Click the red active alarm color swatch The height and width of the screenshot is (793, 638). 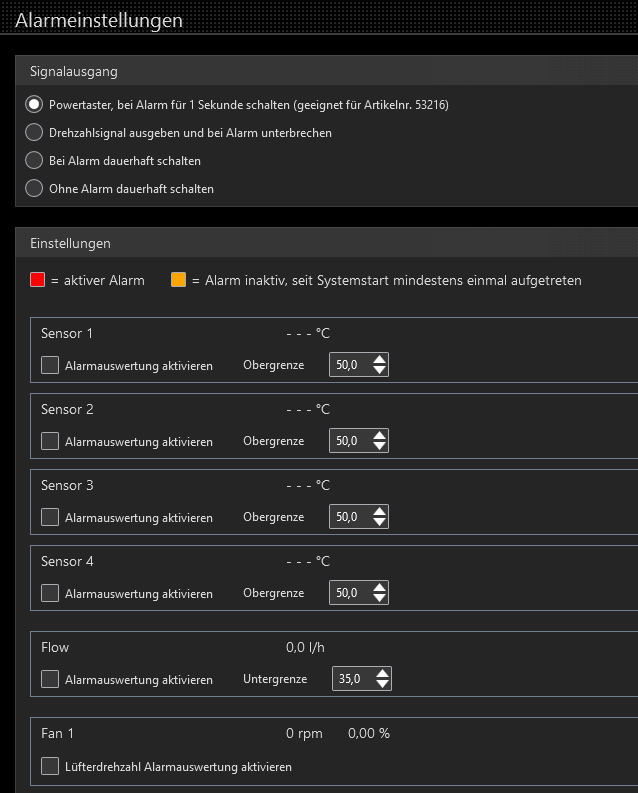click(x=38, y=280)
